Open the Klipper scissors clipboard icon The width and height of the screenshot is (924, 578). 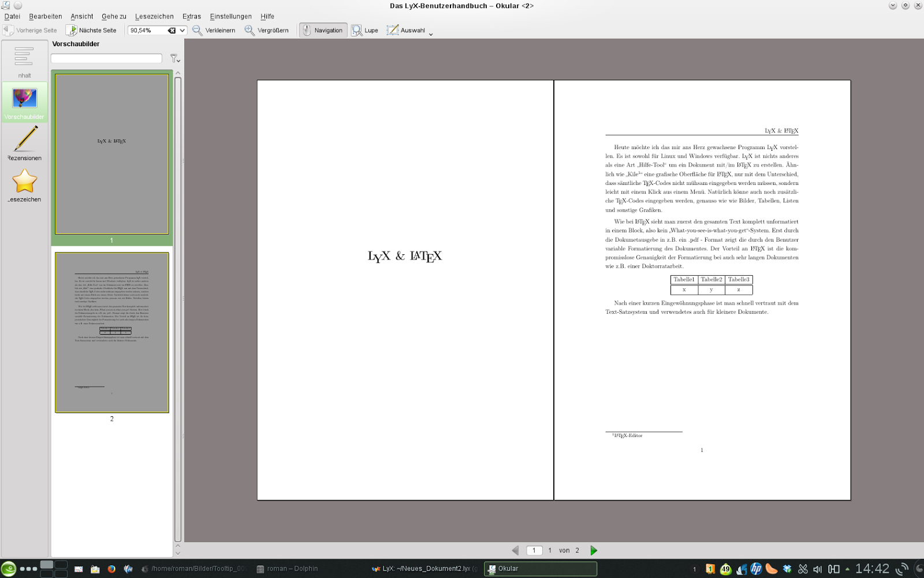pos(803,569)
